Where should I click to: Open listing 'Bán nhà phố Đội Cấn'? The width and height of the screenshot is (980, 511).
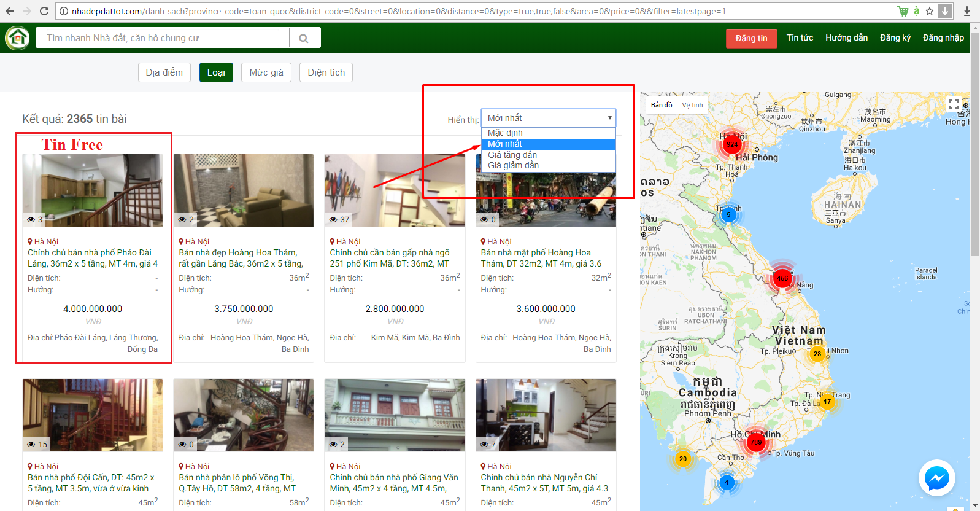tap(91, 483)
